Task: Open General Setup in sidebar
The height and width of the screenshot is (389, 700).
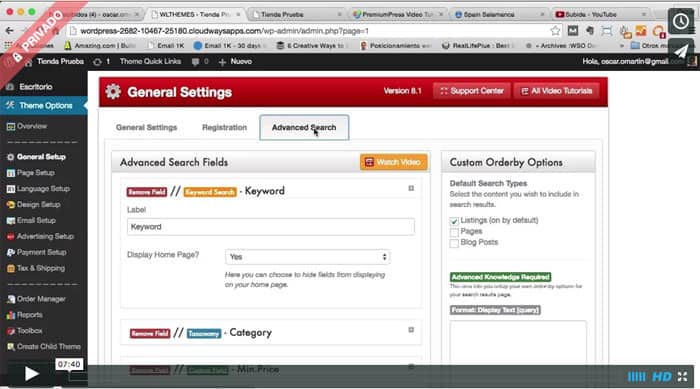Action: pyautogui.click(x=41, y=157)
